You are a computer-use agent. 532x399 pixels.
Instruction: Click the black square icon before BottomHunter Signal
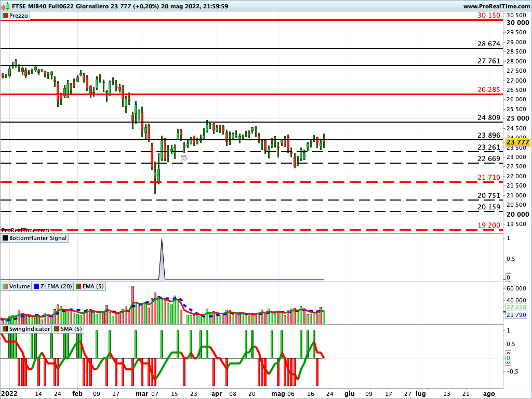[5, 238]
